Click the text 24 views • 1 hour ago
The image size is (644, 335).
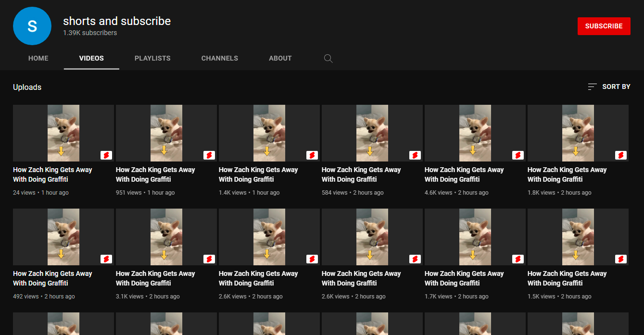coord(41,193)
